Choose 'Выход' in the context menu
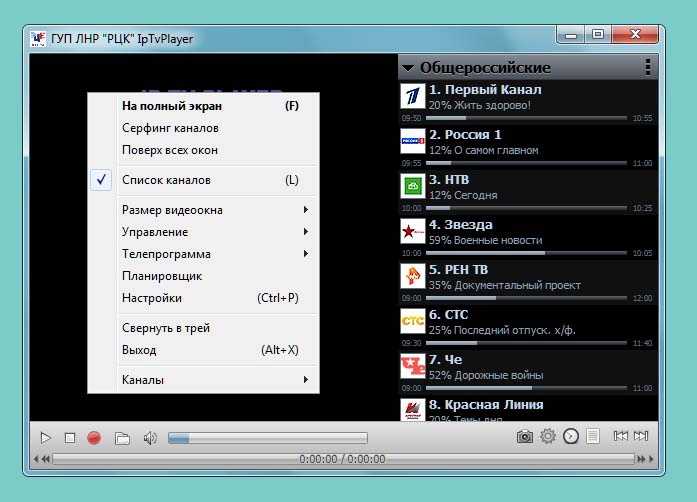The height and width of the screenshot is (502, 697). [139, 350]
